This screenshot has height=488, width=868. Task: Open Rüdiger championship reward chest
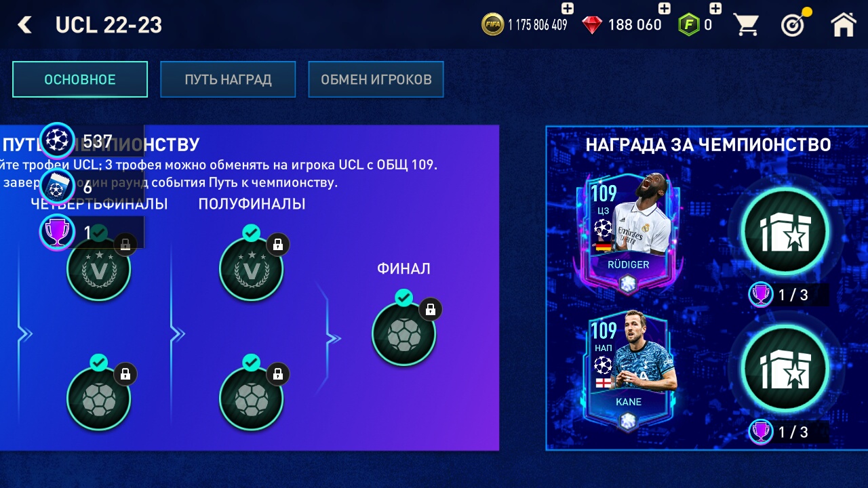coord(785,232)
